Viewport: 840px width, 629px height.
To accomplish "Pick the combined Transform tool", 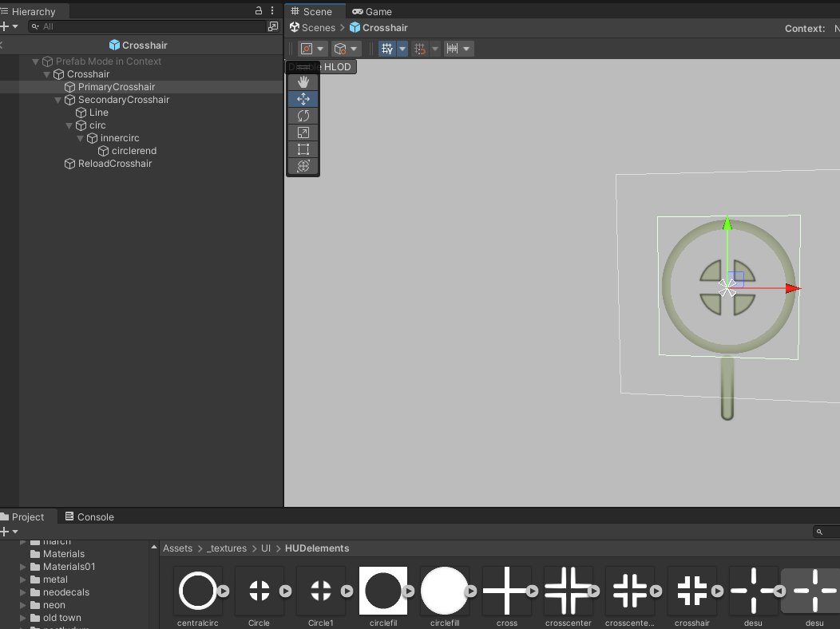I will 303,166.
